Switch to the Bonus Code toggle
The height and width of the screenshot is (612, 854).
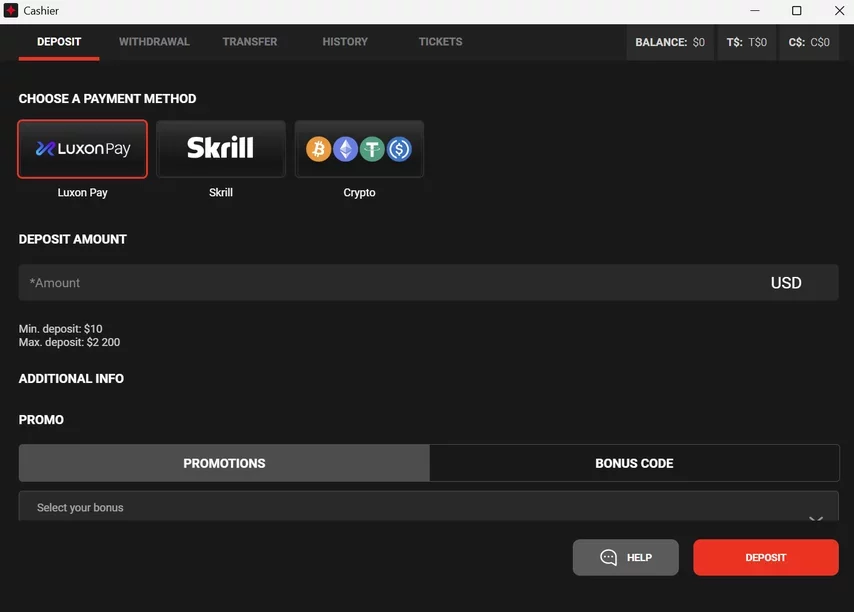634,463
